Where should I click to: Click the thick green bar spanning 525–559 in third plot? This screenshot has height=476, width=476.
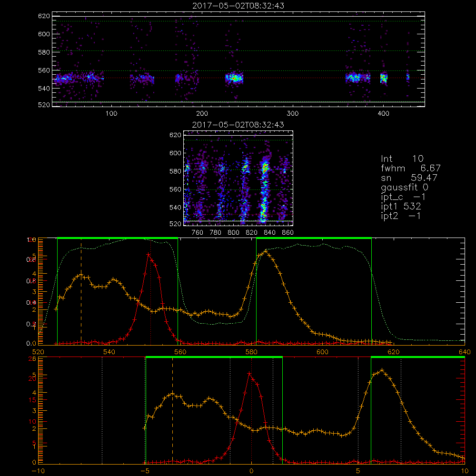(118, 238)
